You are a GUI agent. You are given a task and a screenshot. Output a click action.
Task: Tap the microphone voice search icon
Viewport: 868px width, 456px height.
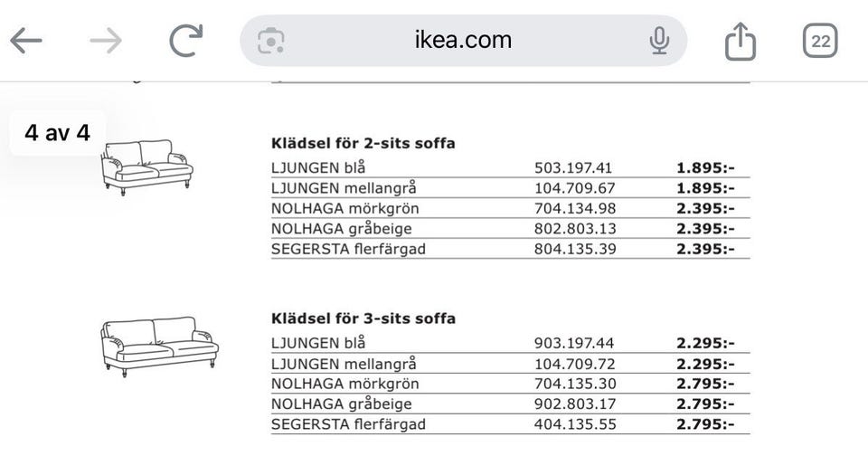click(x=659, y=41)
